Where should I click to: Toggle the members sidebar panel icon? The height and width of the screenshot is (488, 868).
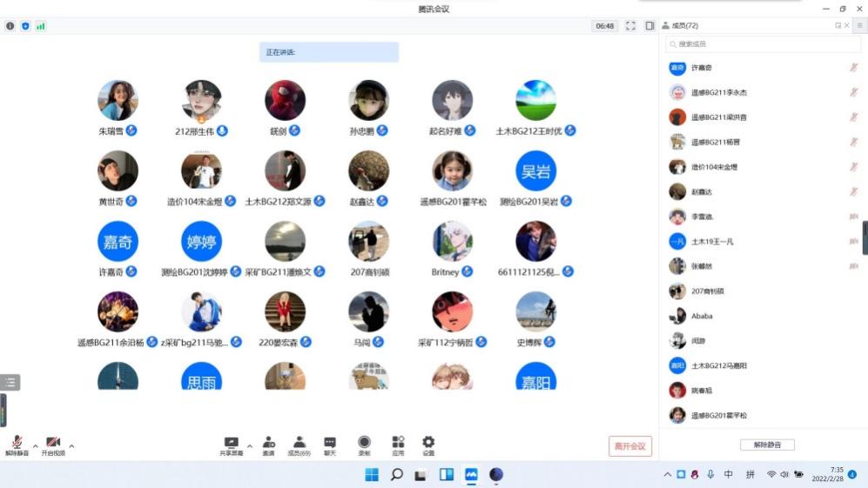tap(649, 26)
